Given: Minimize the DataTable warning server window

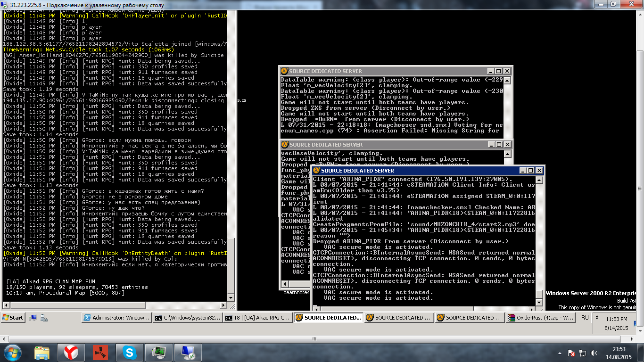Looking at the screenshot, I should click(x=490, y=71).
